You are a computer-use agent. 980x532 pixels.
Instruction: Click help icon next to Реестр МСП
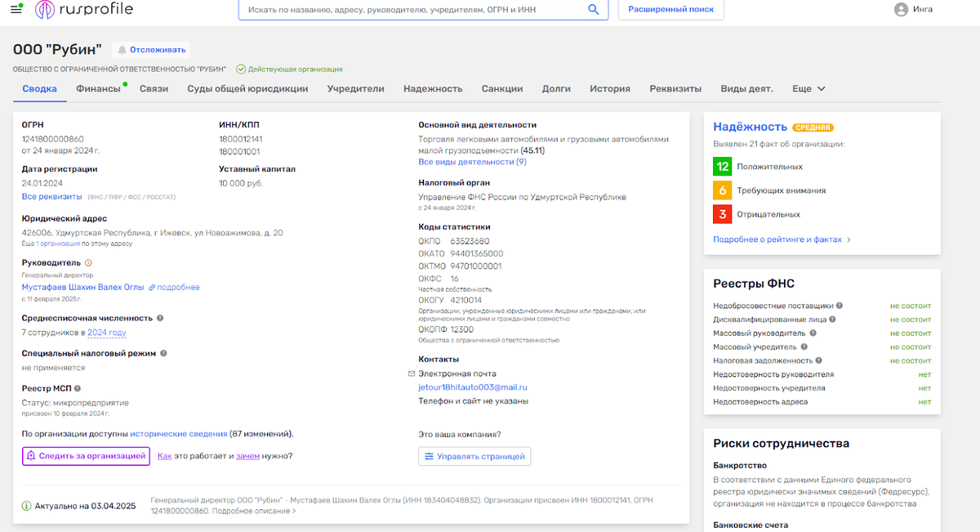pyautogui.click(x=78, y=388)
